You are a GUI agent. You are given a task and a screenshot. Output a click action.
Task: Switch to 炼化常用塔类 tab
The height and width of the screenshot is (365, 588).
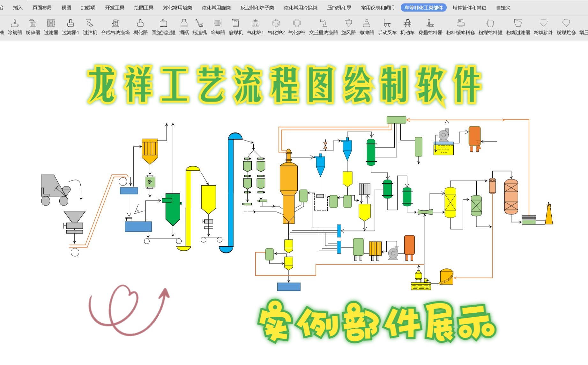coord(178,8)
